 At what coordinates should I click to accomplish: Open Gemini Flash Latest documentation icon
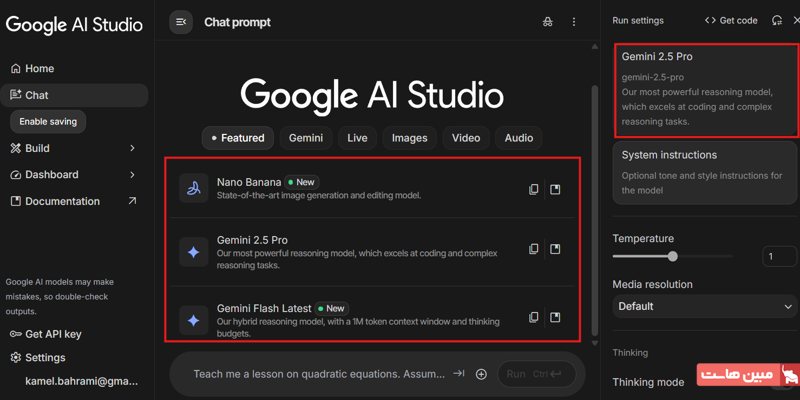click(555, 317)
